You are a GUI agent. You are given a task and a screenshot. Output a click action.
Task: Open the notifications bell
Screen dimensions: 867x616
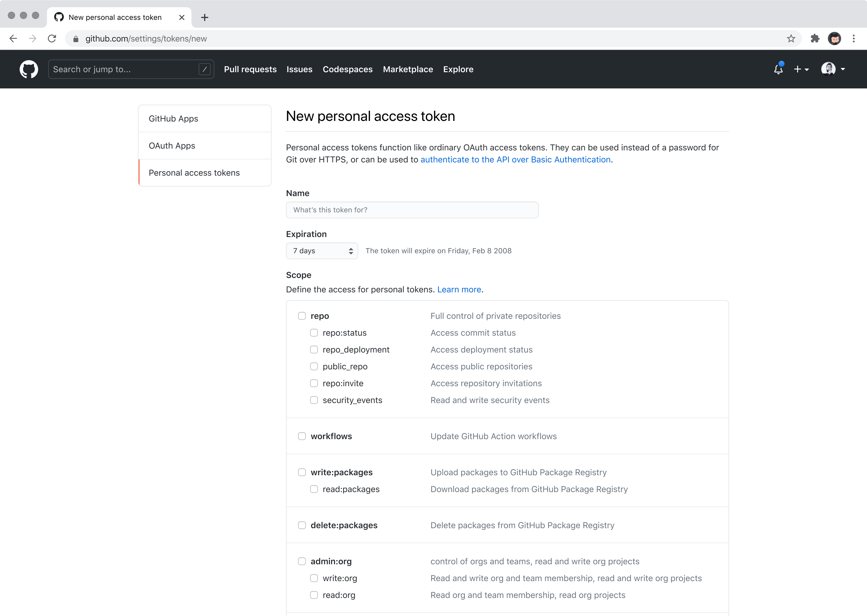778,69
